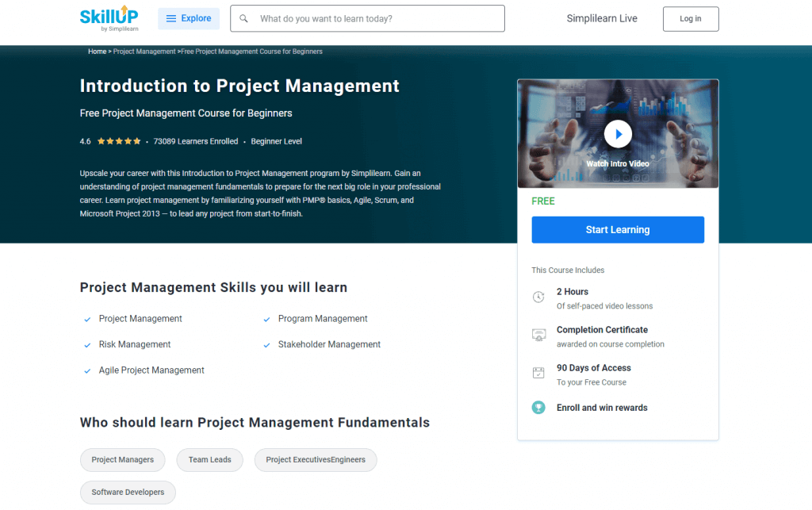
Task: Click the Introduction to Project Management heading
Action: click(239, 86)
